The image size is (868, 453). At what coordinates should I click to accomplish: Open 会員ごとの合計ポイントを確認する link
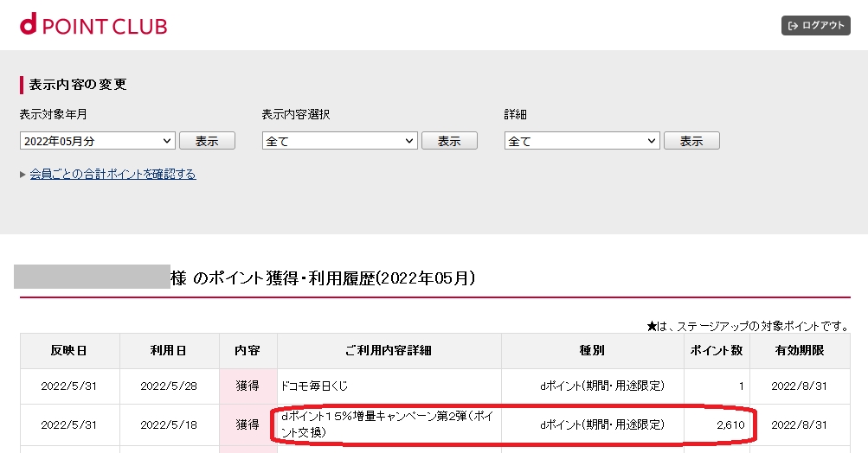(113, 175)
